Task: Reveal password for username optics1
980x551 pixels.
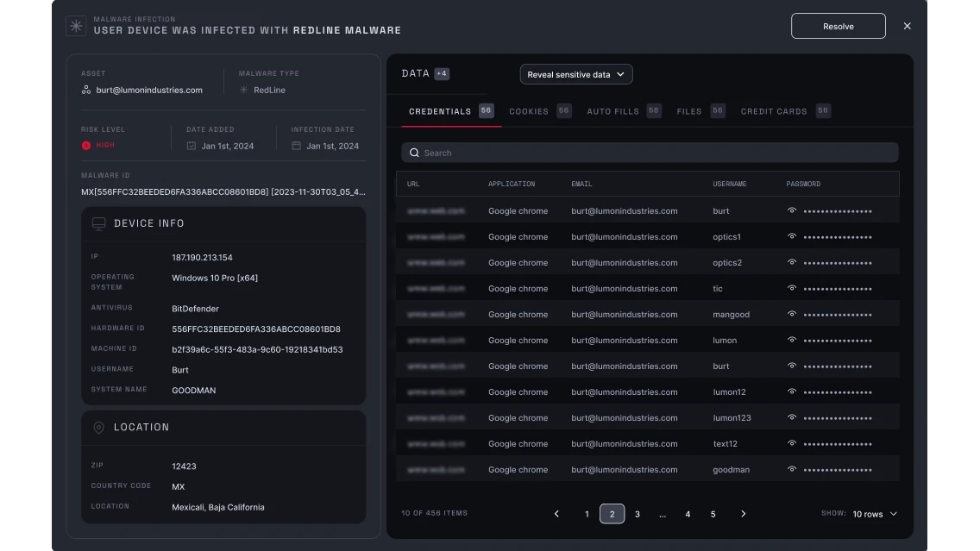Action: pyautogui.click(x=792, y=236)
